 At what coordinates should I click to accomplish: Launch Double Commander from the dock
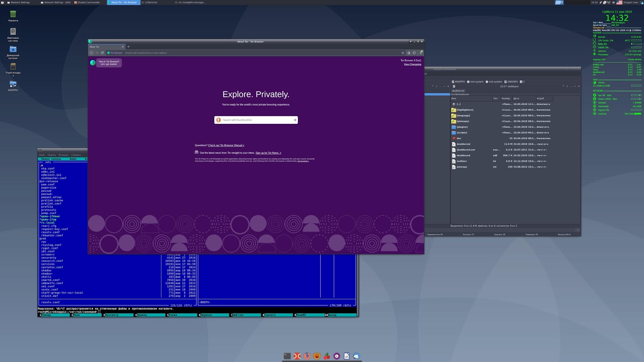pyautogui.click(x=297, y=356)
